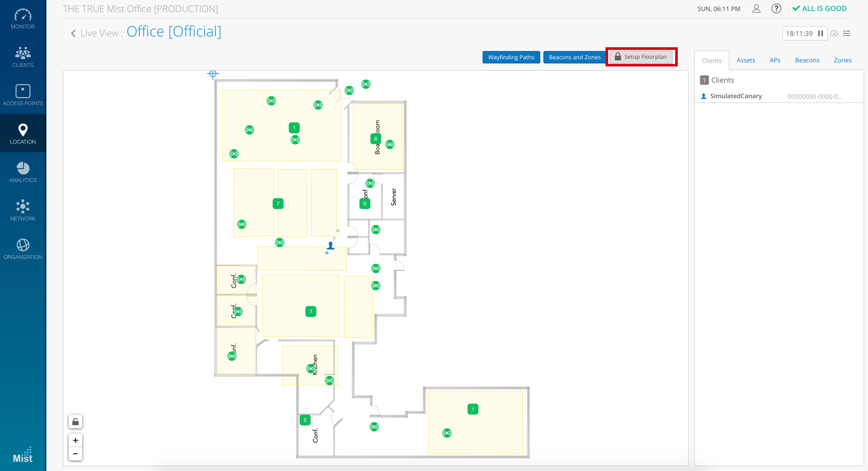Screen dimensions: 868x471
Task: Open Access Points from the sidebar
Action: (23, 96)
